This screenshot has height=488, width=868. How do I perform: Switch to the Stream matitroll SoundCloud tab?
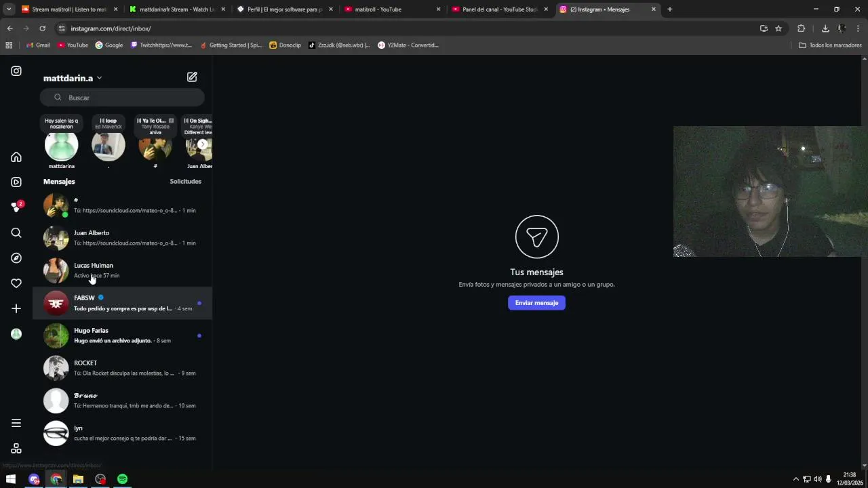click(70, 9)
